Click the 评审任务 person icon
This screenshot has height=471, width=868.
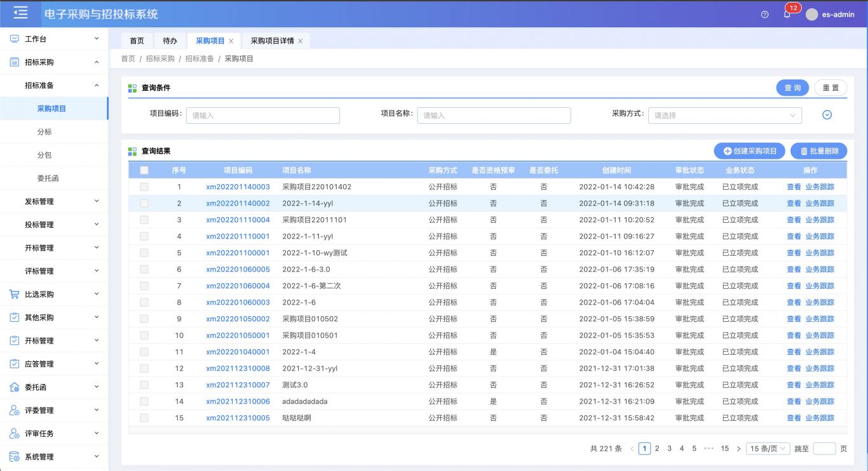14,434
